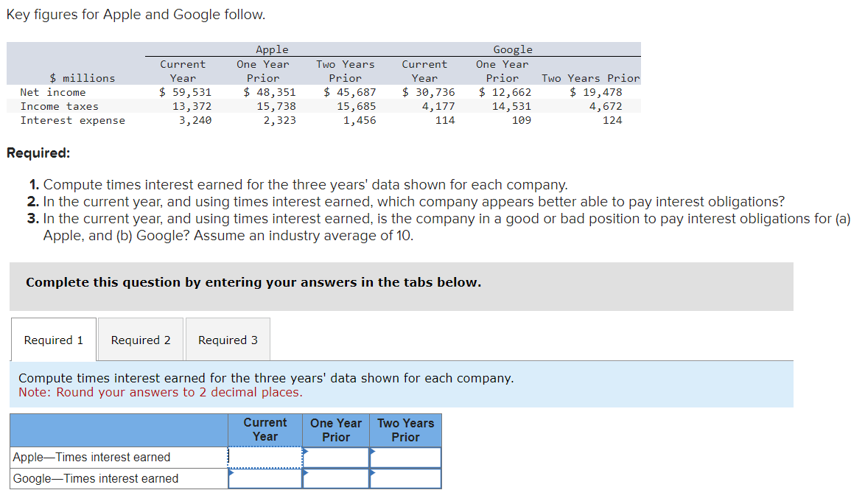Click Google's Current Year answer field
Viewport: 865px width, 504px height.
[265, 478]
